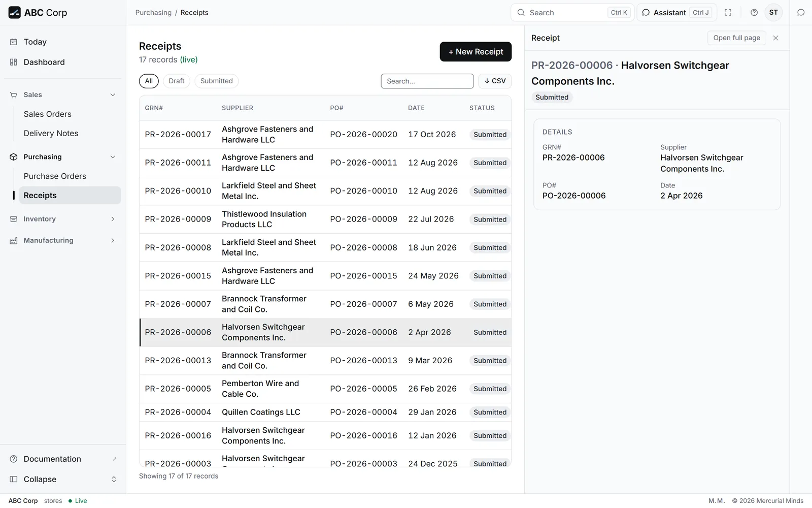Sort by the DATE column header

416,108
